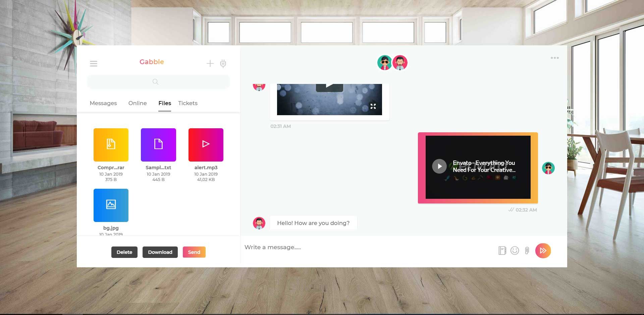644x315 pixels.
Task: Open the notes/templates icon in message bar
Action: coord(502,251)
